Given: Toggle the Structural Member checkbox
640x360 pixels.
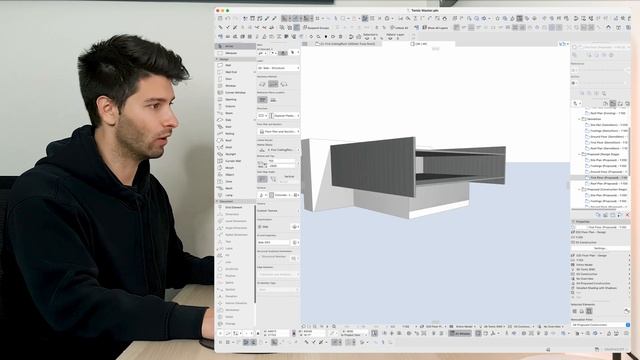Looking at the screenshot, I should coord(260,257).
